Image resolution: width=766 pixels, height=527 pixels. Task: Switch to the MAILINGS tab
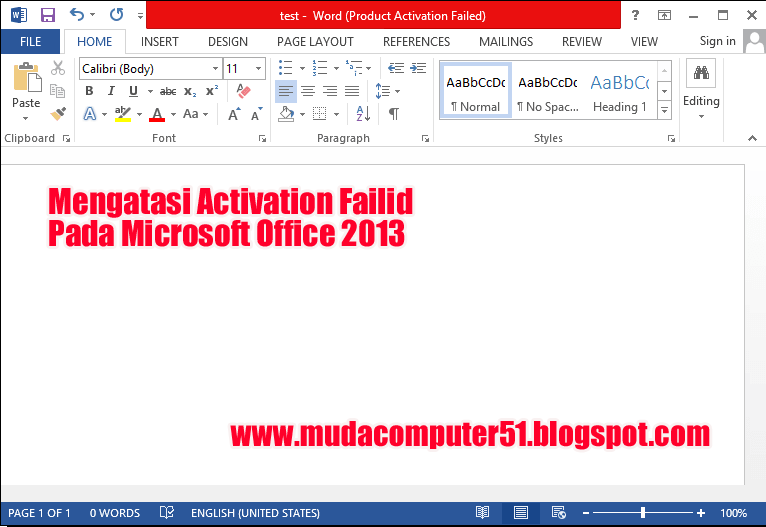click(506, 42)
